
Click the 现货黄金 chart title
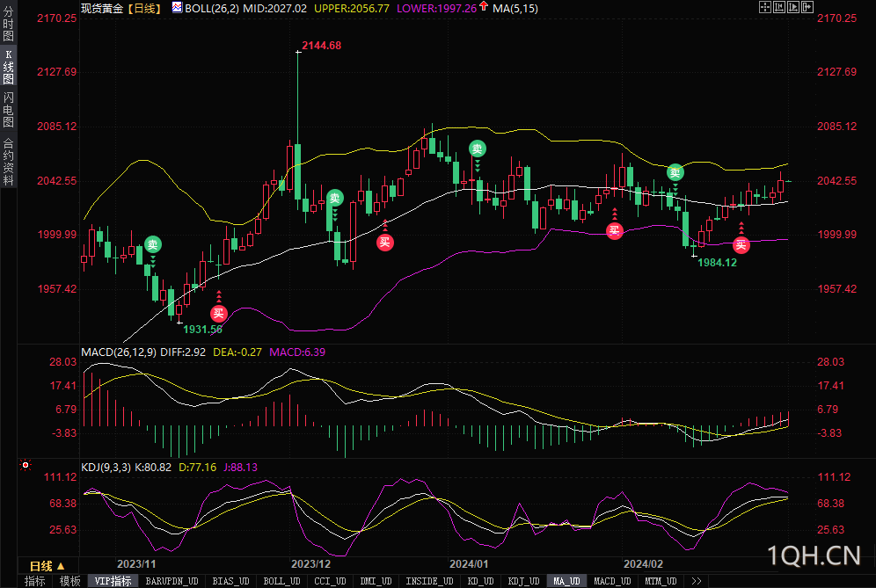click(102, 9)
